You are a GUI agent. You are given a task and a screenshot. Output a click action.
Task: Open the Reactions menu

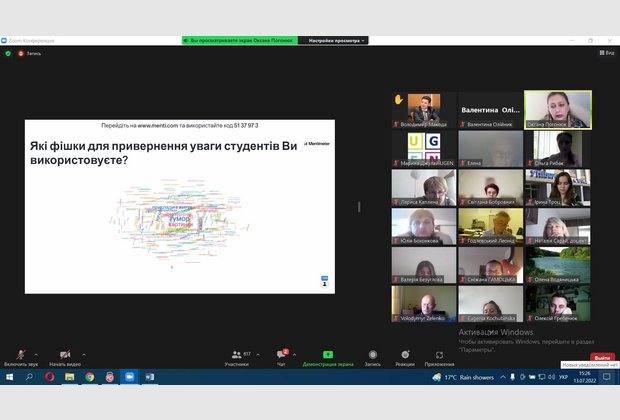coord(405,355)
